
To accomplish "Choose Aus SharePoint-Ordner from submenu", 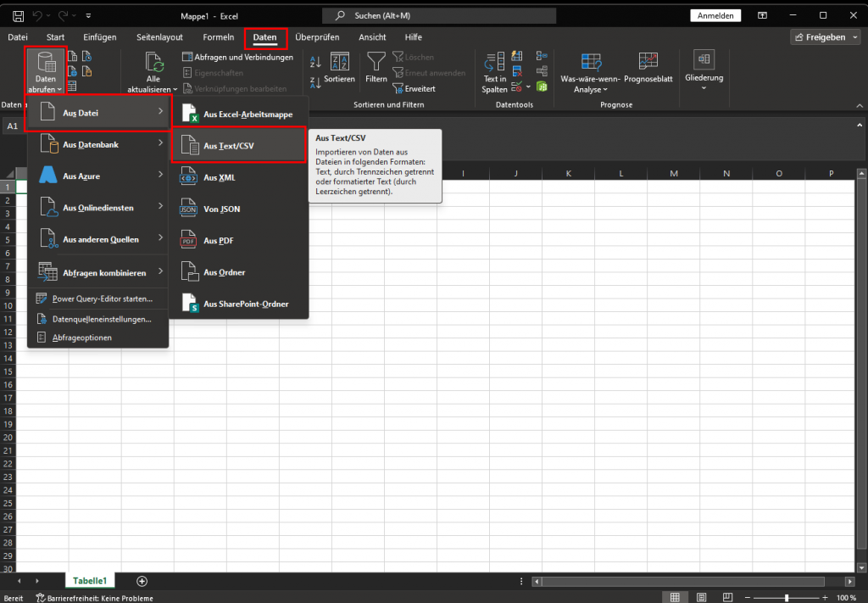I will pos(238,304).
